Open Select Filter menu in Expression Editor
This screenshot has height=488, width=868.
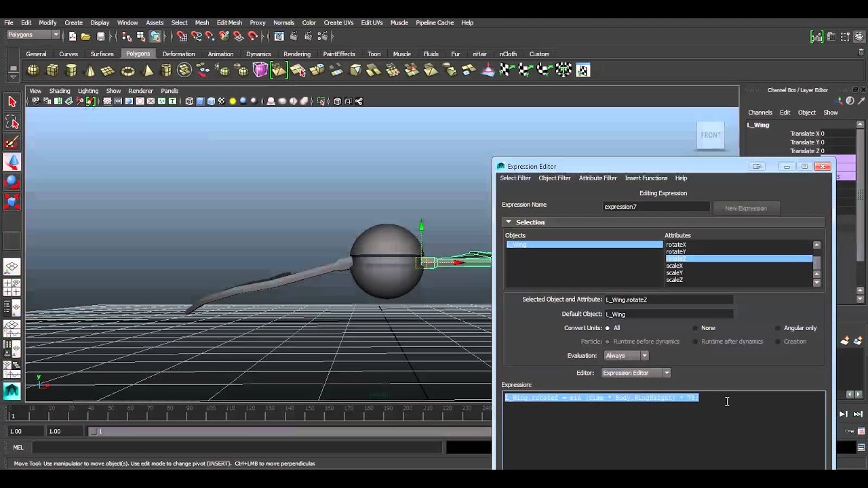(x=515, y=178)
